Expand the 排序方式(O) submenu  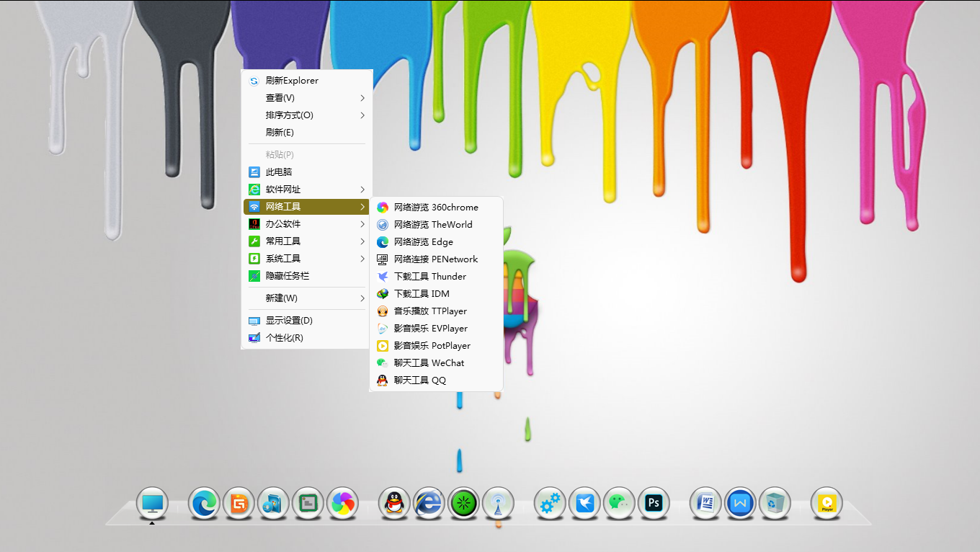coord(306,115)
